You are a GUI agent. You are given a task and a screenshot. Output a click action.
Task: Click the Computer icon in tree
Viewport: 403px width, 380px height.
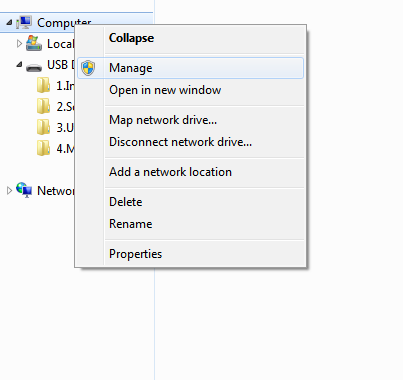24,22
